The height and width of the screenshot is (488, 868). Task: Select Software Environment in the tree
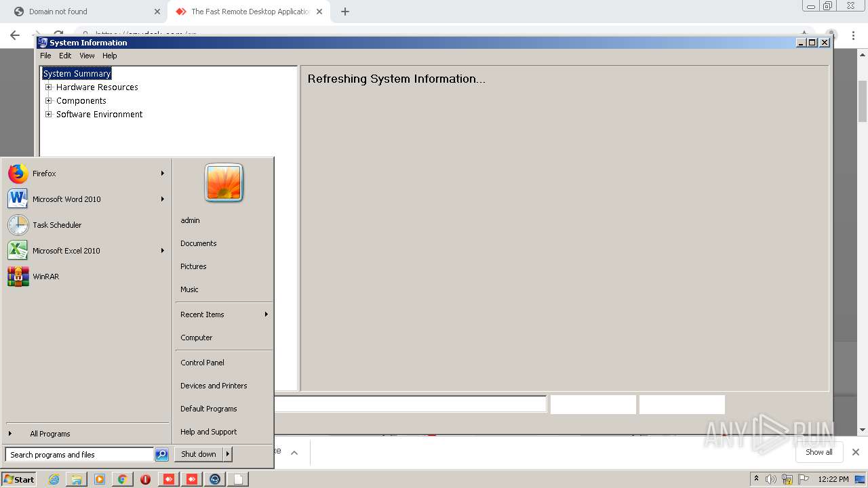click(x=100, y=114)
